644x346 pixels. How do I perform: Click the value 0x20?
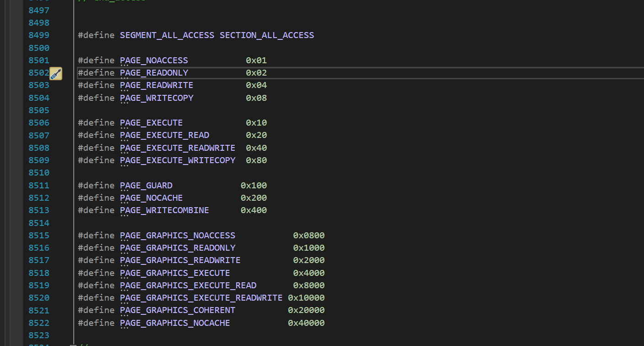click(x=256, y=135)
